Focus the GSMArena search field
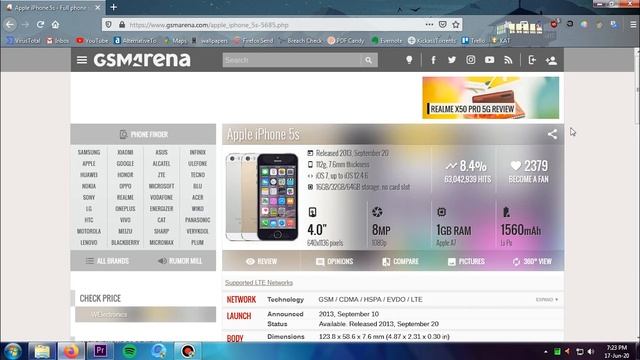The image size is (640, 360). click(x=291, y=60)
